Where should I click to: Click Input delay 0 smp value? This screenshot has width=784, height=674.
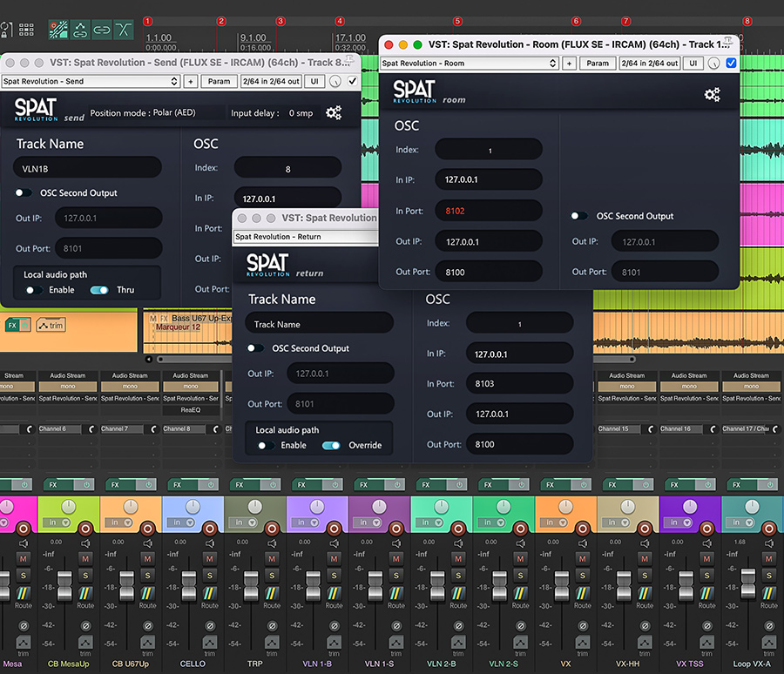coord(301,113)
